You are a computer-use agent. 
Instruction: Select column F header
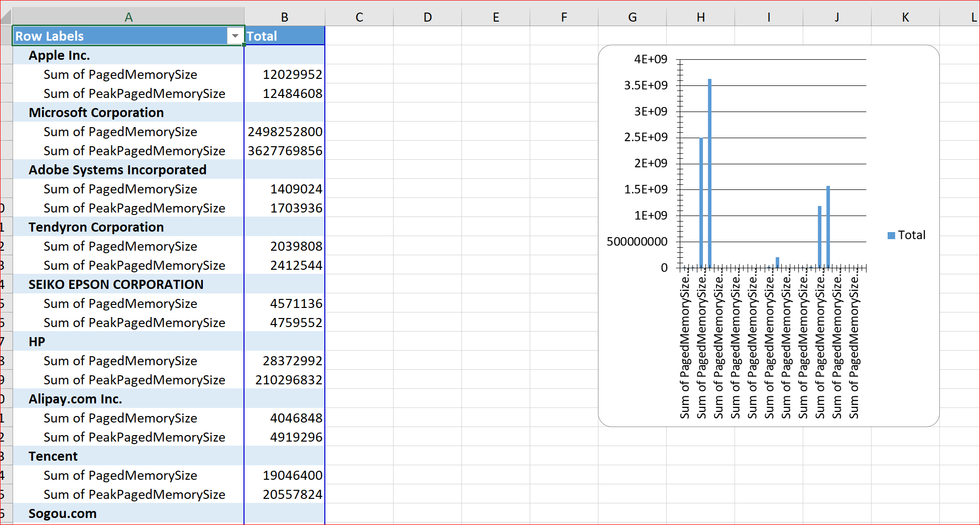tap(564, 17)
